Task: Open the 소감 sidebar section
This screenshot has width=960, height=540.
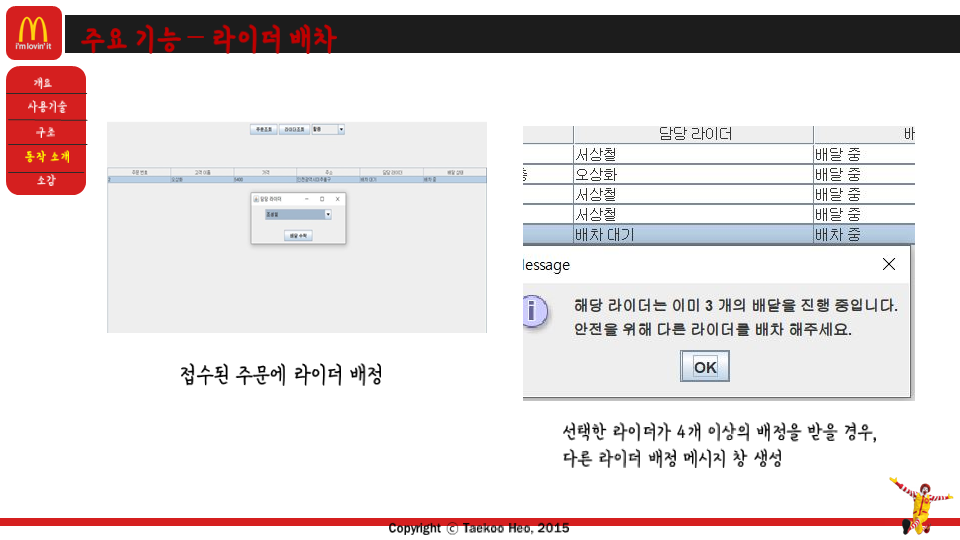Action: pyautogui.click(x=46, y=180)
